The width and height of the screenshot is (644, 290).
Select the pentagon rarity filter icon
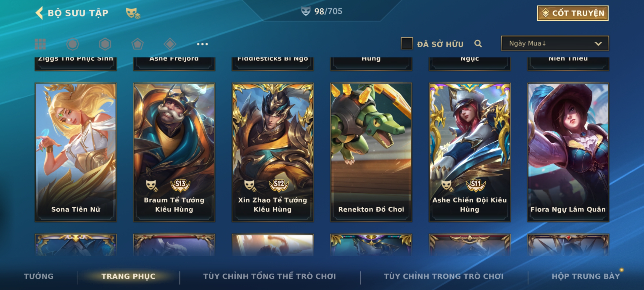click(137, 44)
